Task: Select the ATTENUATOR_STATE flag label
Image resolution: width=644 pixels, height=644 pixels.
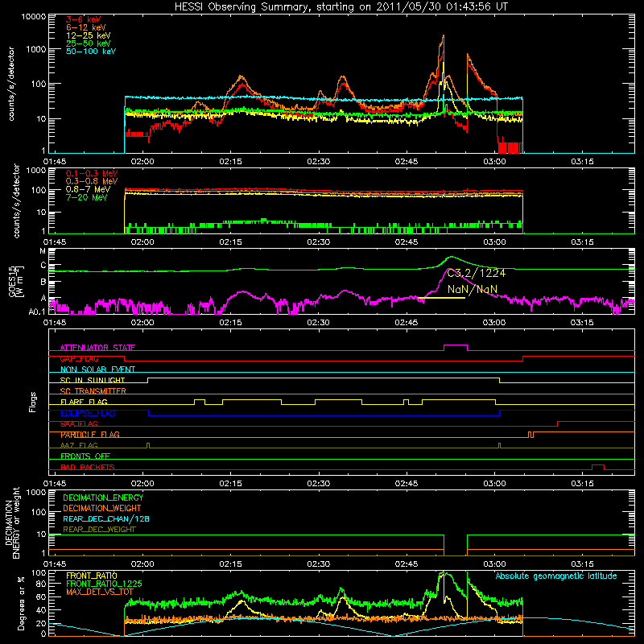Action: [x=97, y=348]
